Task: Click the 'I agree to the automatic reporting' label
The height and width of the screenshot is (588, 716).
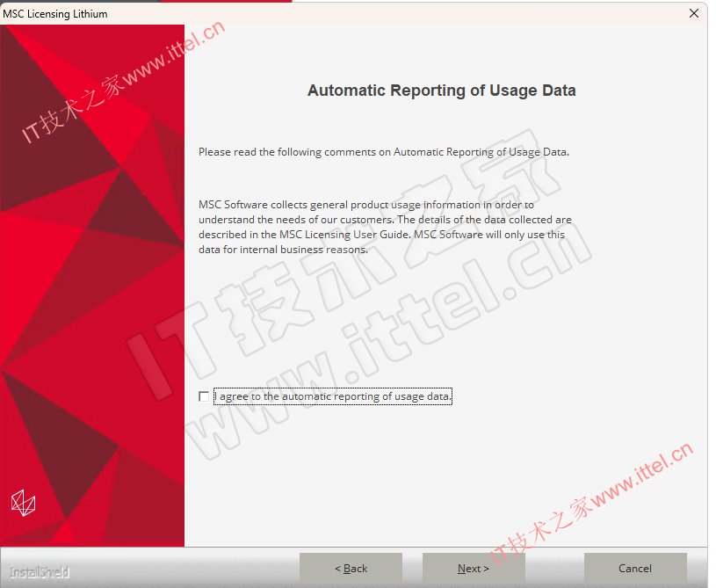Action: [333, 396]
